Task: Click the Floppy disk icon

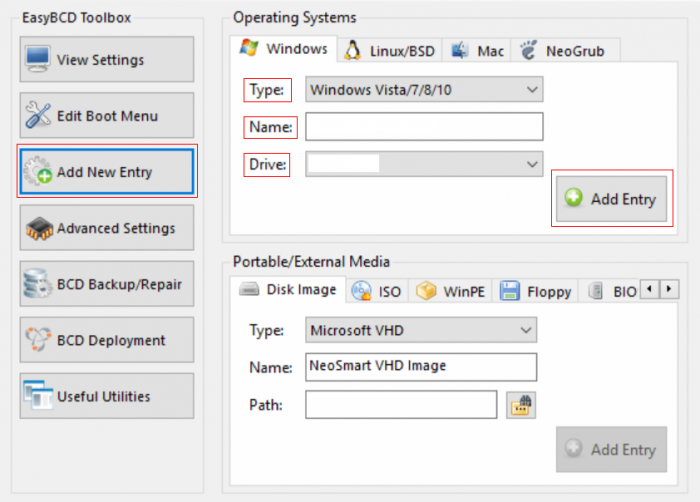Action: tap(510, 291)
